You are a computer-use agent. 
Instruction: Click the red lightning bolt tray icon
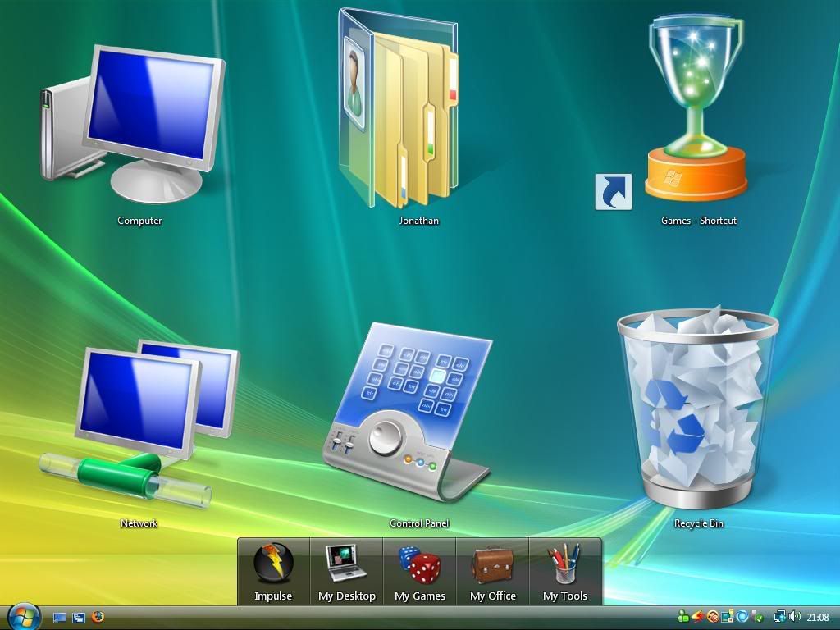[x=697, y=616]
